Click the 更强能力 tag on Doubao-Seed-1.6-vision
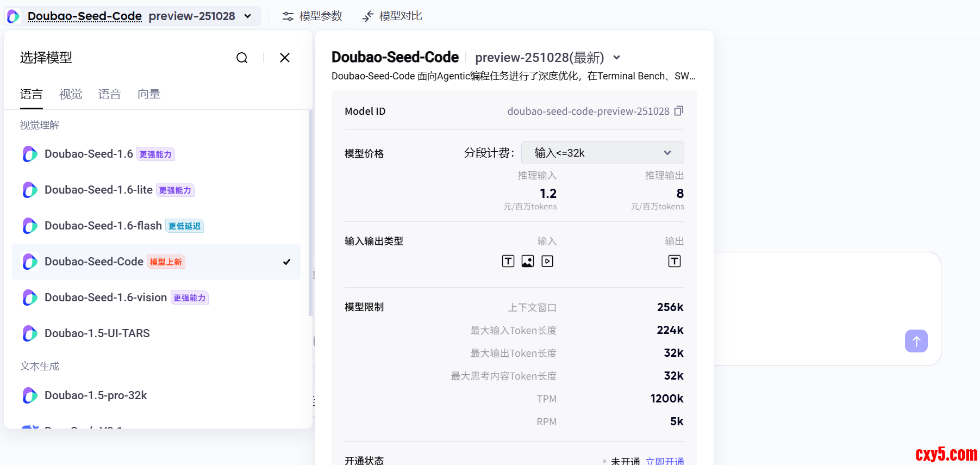 coord(189,298)
